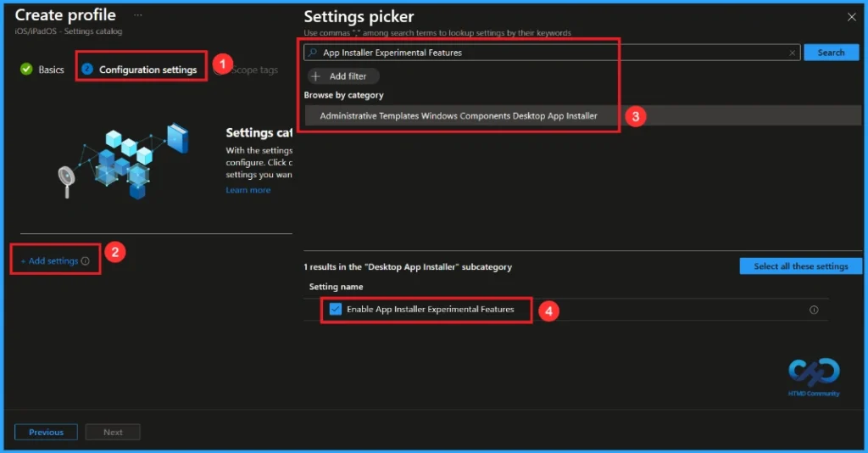Click Select all these settings
The image size is (868, 453).
pos(800,266)
